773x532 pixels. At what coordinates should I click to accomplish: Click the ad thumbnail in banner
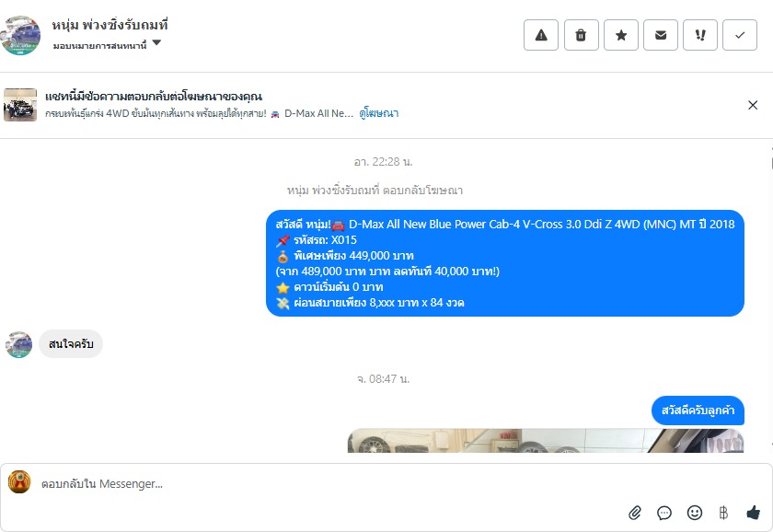tap(20, 105)
